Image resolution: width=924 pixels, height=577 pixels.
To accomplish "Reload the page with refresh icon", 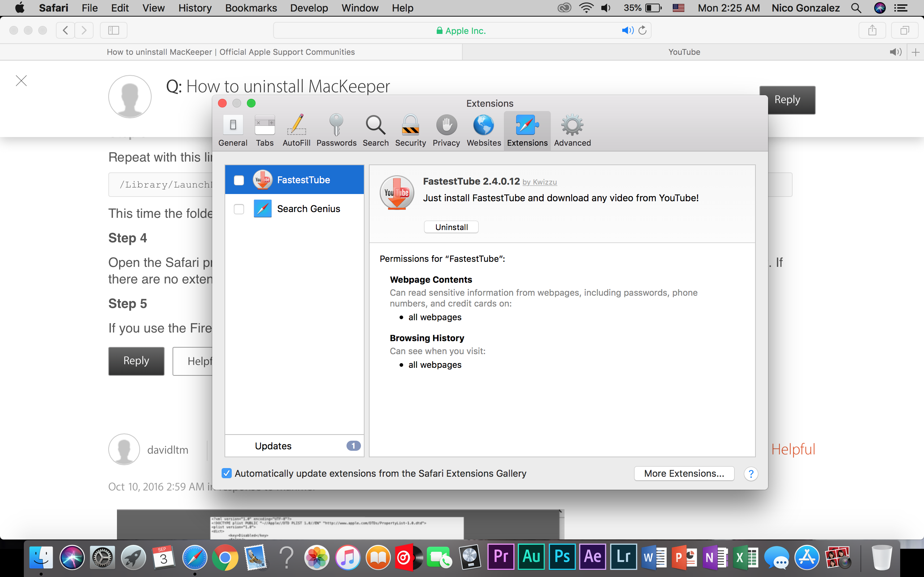I will [x=642, y=31].
